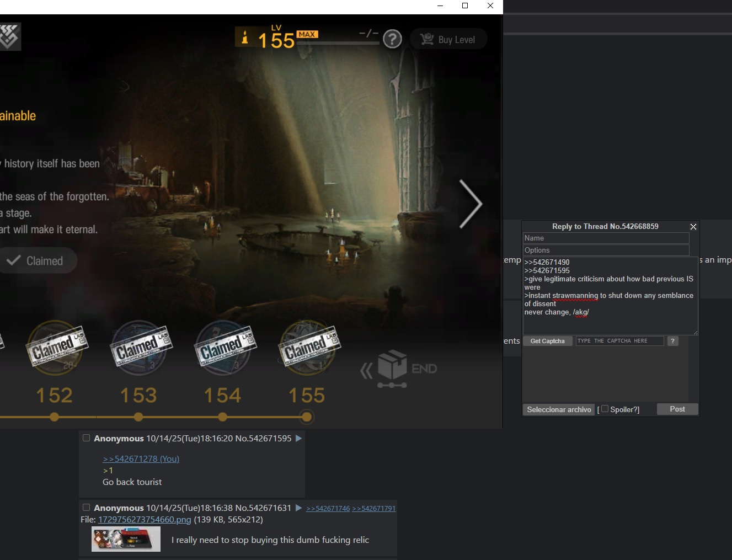
Task: Open post menu arrow for post No.542671631
Action: (298, 508)
